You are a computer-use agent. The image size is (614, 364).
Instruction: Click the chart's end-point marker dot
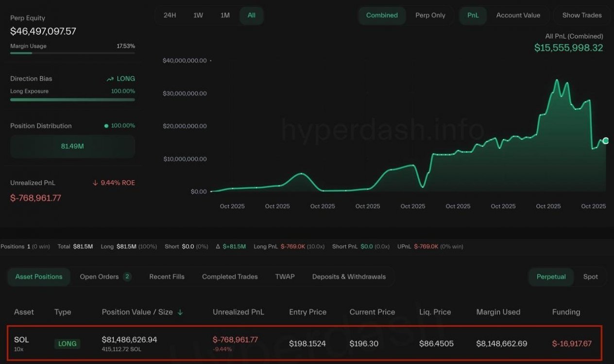(605, 141)
